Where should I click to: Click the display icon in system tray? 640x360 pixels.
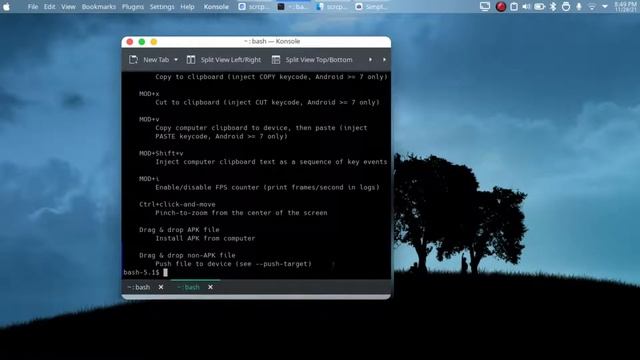pyautogui.click(x=485, y=7)
